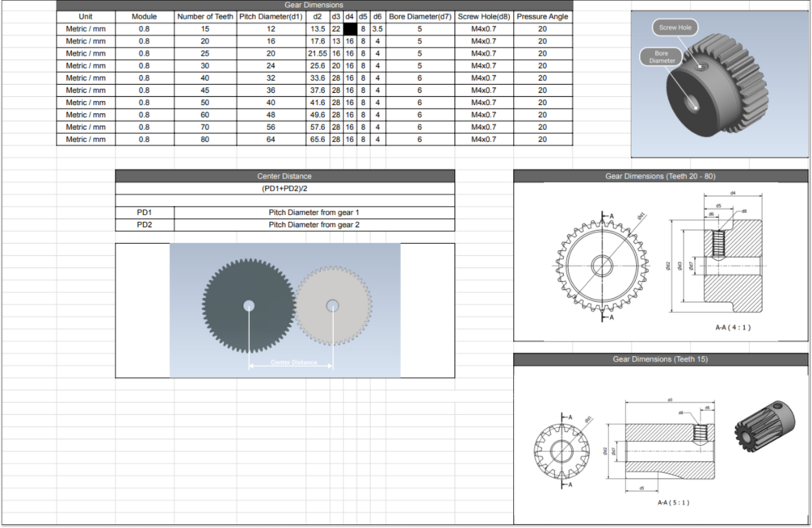
Task: Select pitch diameter value '48'
Action: [x=271, y=115]
